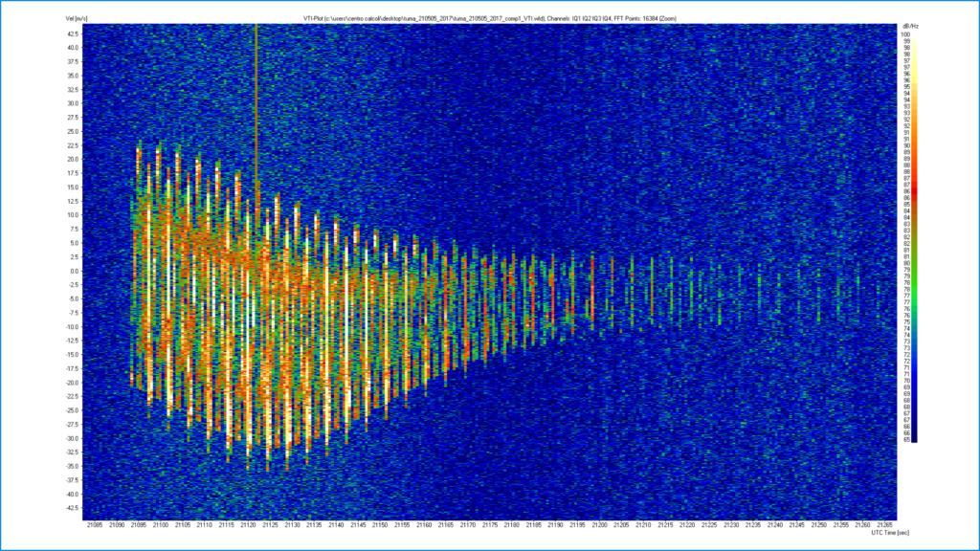The height and width of the screenshot is (551, 980).
Task: Click the 22.5 velocity tick label
Action: (x=73, y=145)
